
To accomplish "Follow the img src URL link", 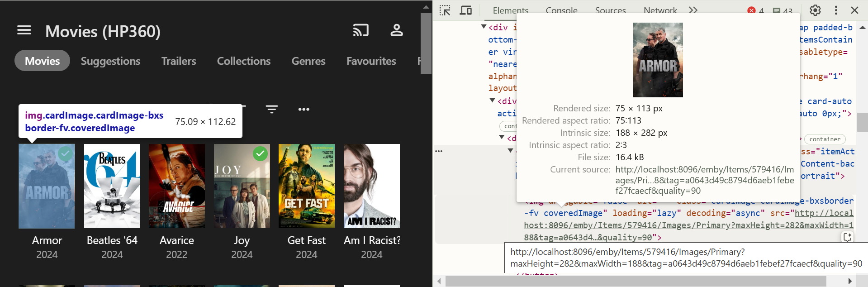I will pyautogui.click(x=688, y=225).
